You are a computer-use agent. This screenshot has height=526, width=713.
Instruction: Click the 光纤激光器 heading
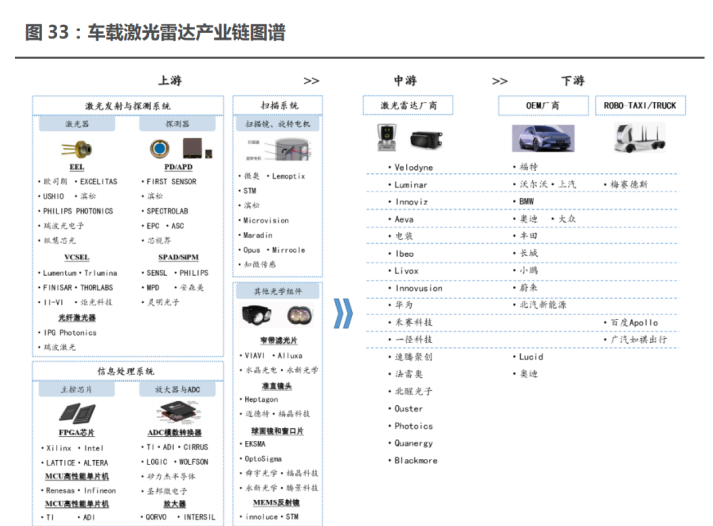(77, 317)
